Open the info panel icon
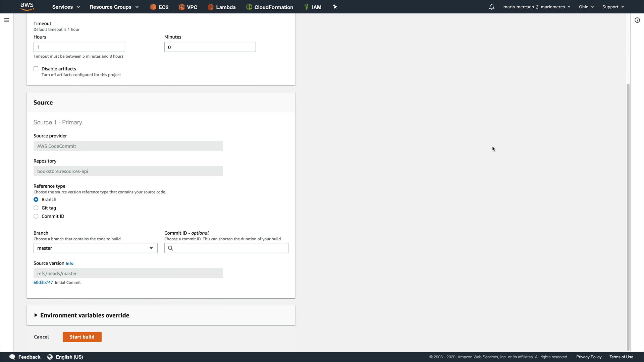This screenshot has height=362, width=644. point(637,20)
